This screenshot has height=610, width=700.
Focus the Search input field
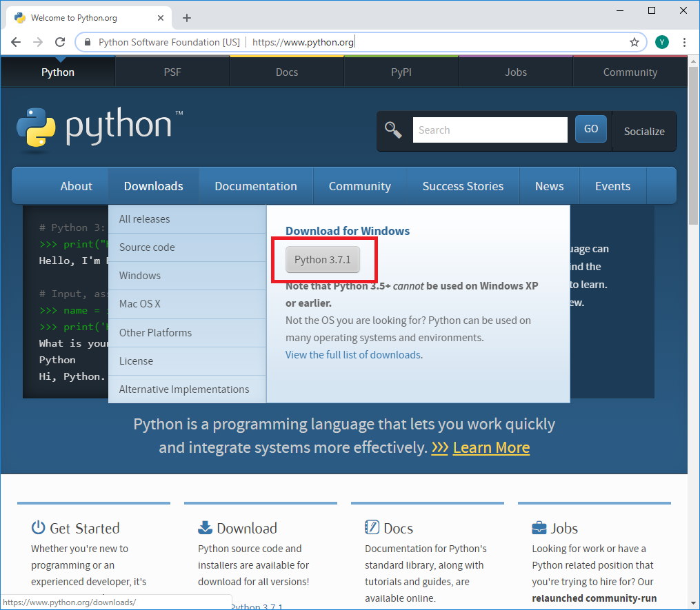[490, 130]
